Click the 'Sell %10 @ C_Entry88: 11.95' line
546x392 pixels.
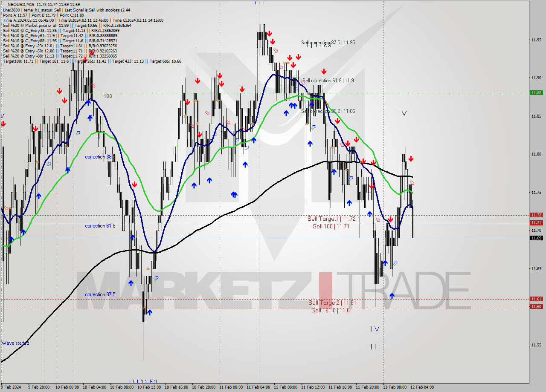59,40
